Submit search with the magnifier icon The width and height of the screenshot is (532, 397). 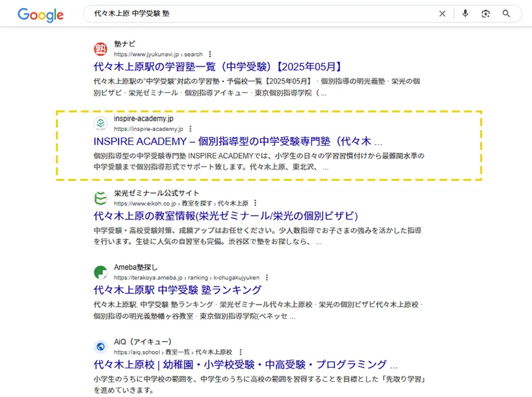(506, 13)
